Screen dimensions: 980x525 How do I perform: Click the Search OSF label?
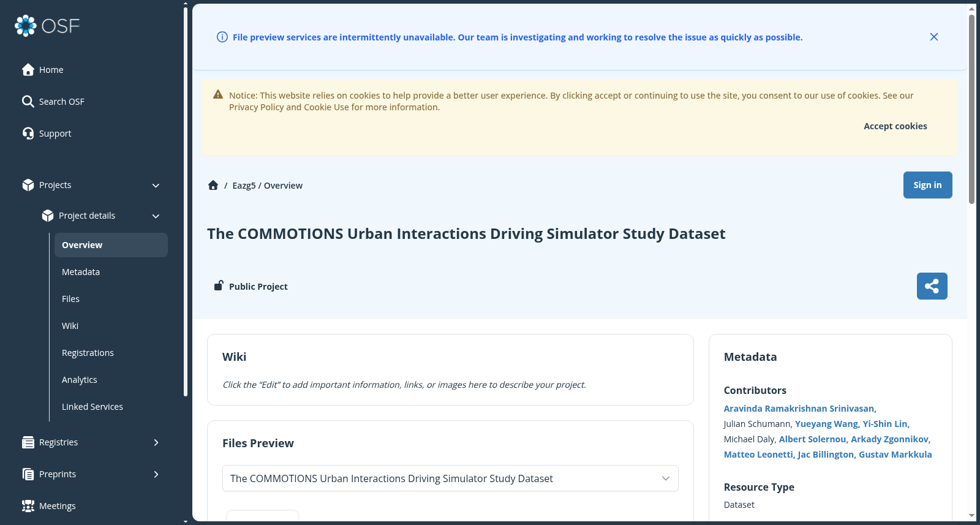click(62, 102)
